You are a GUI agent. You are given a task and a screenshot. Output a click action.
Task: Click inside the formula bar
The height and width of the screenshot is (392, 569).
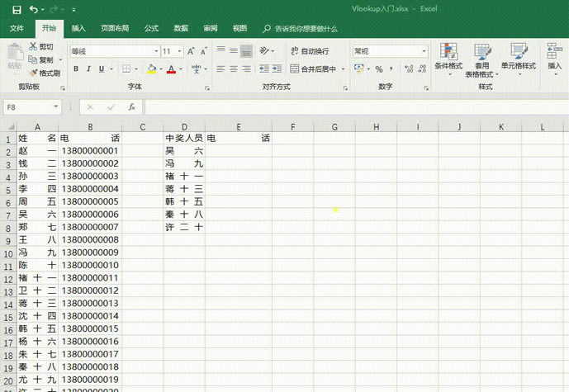click(357, 107)
